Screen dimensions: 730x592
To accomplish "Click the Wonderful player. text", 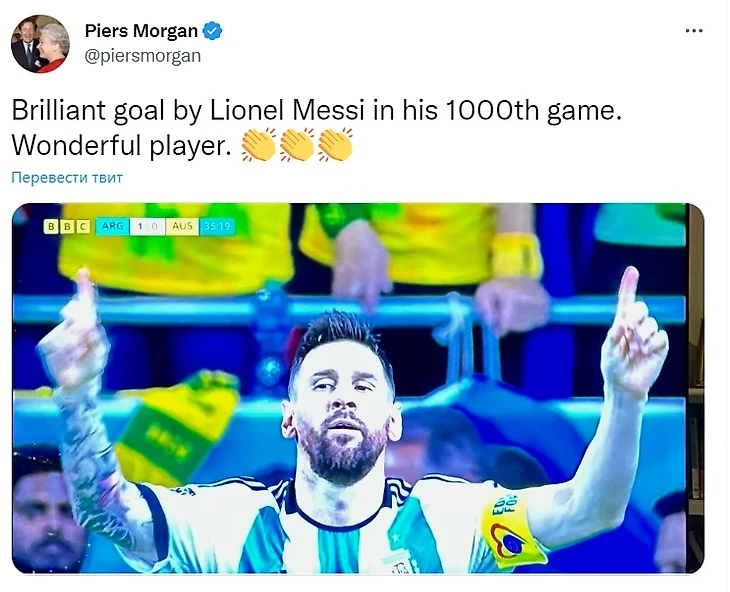I will coord(121,146).
